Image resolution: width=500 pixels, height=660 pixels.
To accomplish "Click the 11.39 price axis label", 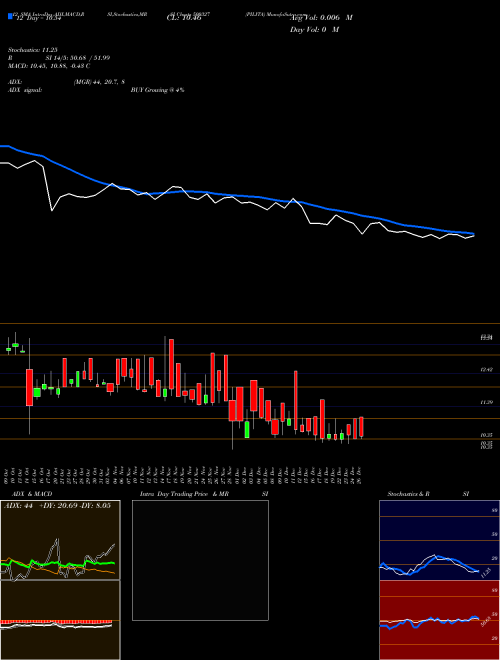I will (x=487, y=402).
